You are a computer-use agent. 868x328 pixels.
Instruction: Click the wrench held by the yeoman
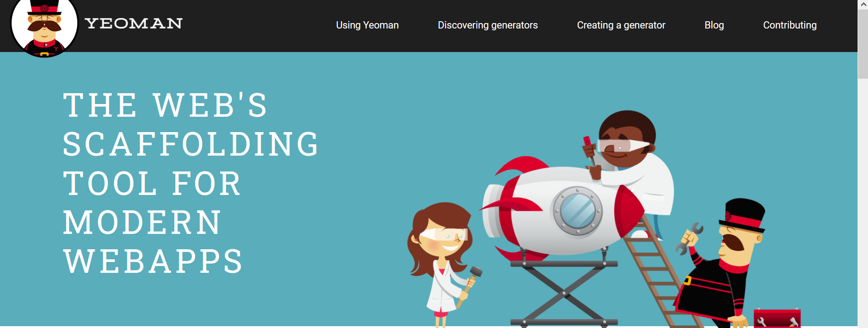coord(689,238)
